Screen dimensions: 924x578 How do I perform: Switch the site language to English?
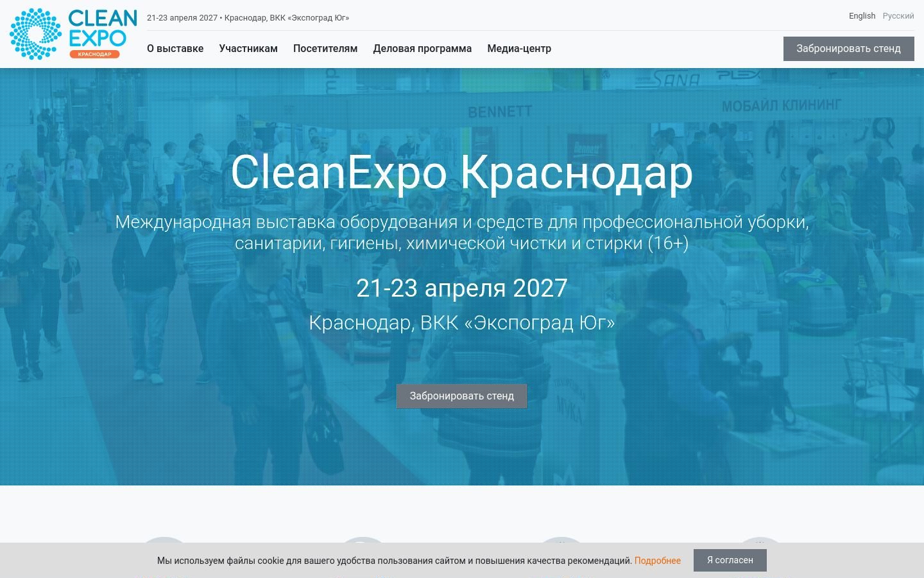862,16
